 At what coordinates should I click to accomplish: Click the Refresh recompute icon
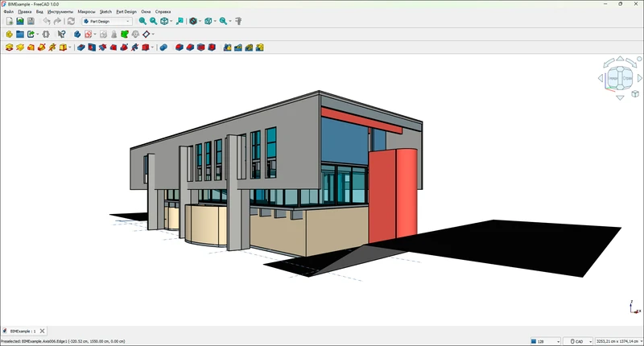[x=71, y=21]
